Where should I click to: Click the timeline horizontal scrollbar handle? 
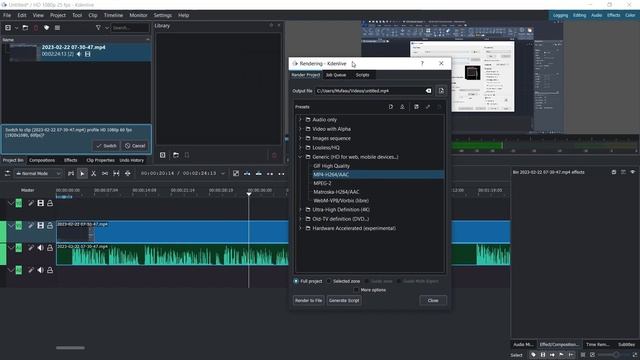70,348
